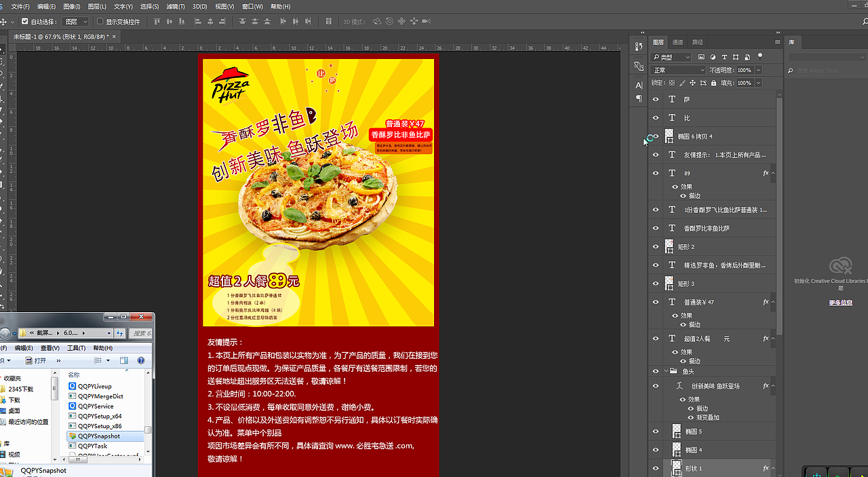Open 工具(T) menu in Explorer window
Screen dimensions: 868x477
[76, 348]
